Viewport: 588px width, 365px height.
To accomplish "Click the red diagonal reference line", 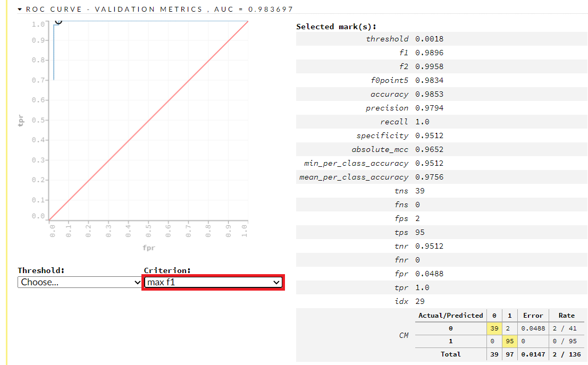I will [148, 121].
